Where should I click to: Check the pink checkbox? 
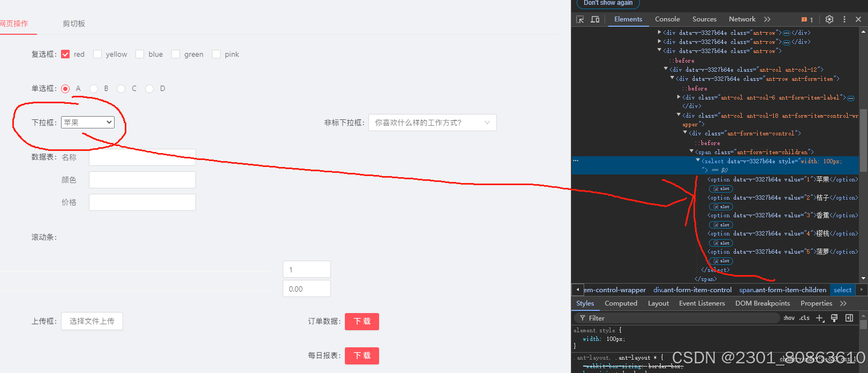[x=216, y=54]
